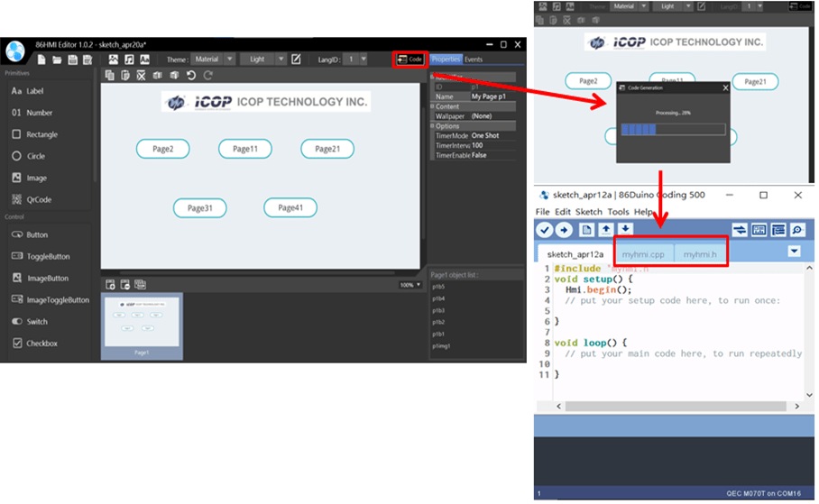Click the Page11 button on the canvas
819x504 pixels.
click(245, 149)
